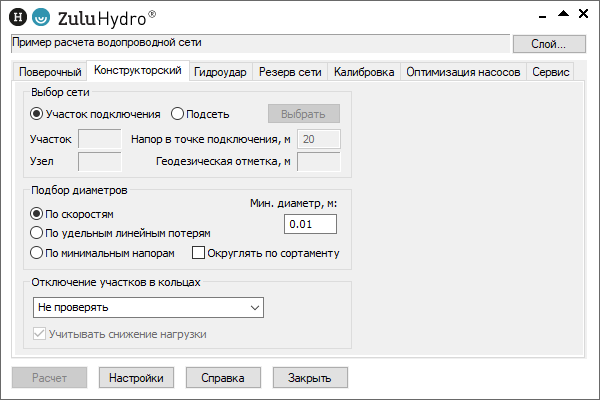Screen dimensions: 600x400
Task: Select the 'Участок подключения' radio button
Action: pyautogui.click(x=37, y=113)
